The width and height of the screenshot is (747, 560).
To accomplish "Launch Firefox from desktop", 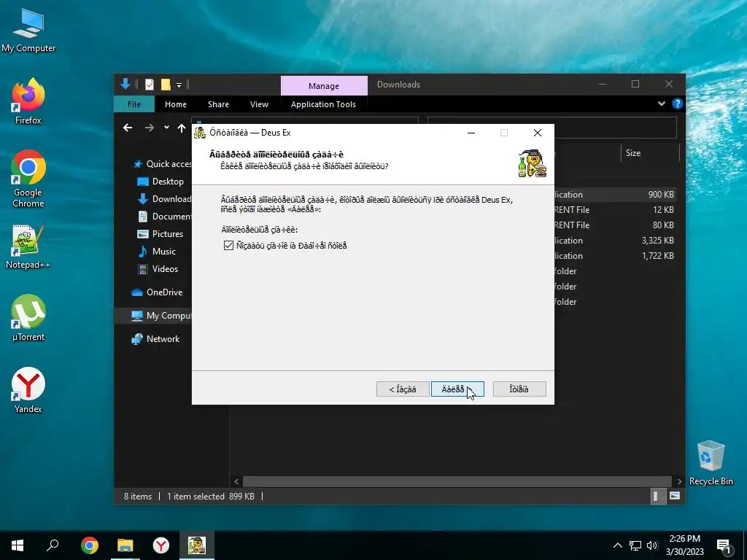I will pos(28,101).
